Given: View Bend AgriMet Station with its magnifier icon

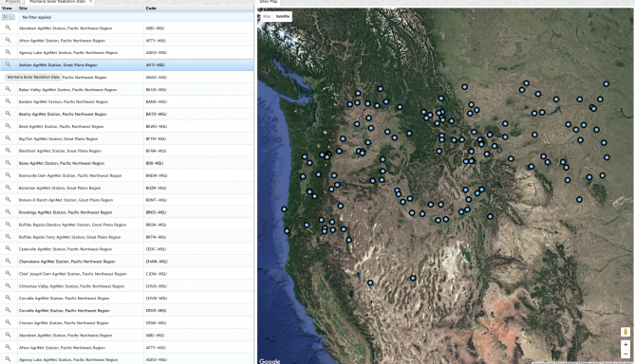Looking at the screenshot, I should 8,126.
